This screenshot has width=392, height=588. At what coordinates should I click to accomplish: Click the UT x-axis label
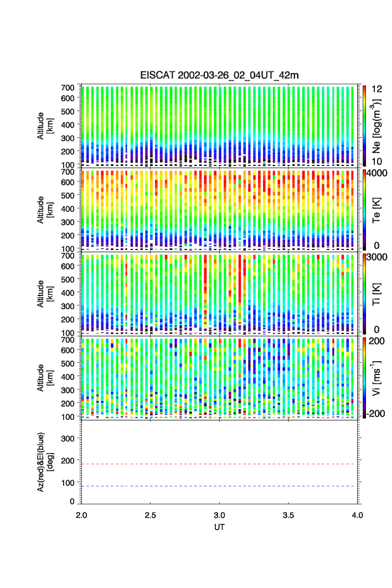[x=219, y=527]
